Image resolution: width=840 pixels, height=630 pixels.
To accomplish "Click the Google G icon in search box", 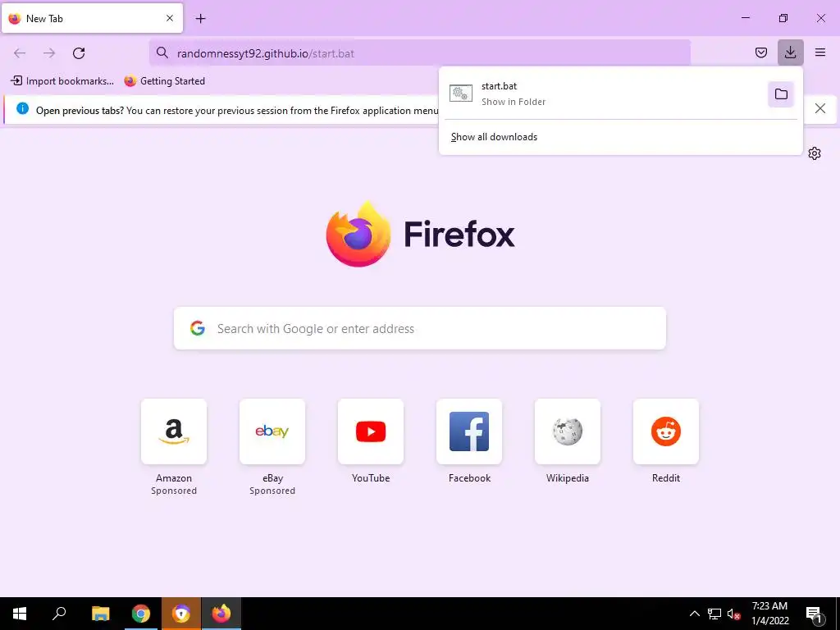I will 198,328.
